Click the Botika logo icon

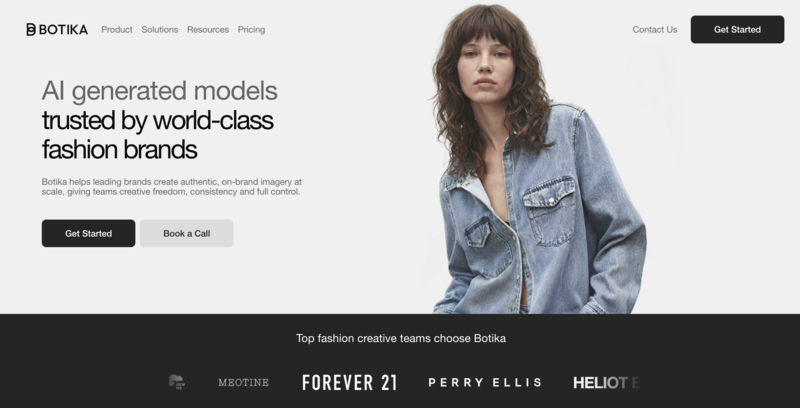[31, 30]
